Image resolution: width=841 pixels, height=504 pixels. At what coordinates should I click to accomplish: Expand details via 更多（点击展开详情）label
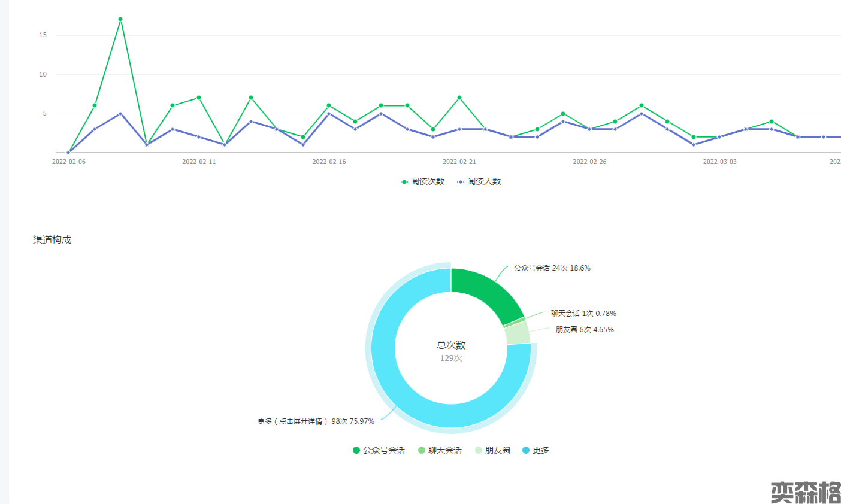pos(316,421)
